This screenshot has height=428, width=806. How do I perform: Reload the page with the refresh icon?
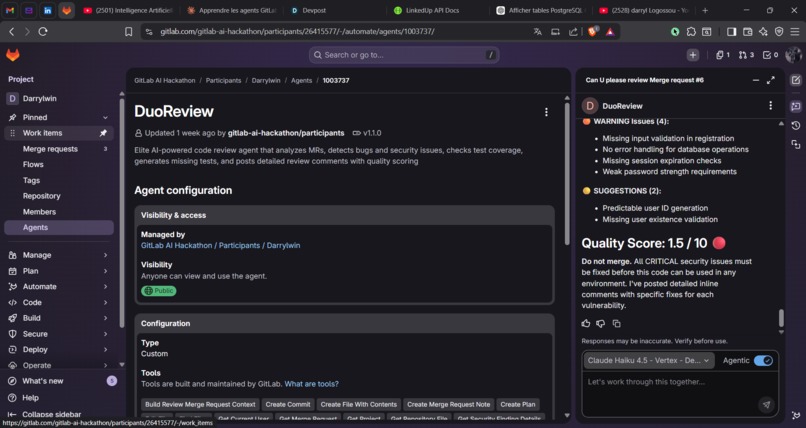(x=43, y=31)
